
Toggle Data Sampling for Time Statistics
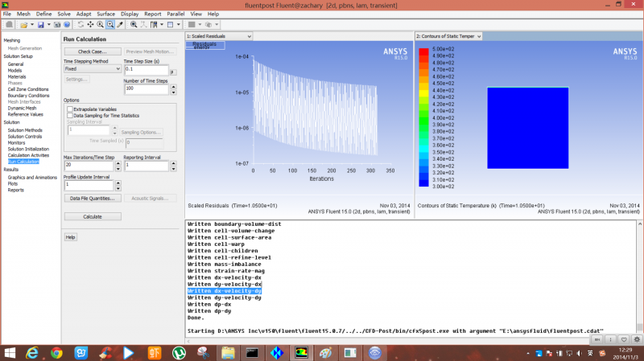70,115
